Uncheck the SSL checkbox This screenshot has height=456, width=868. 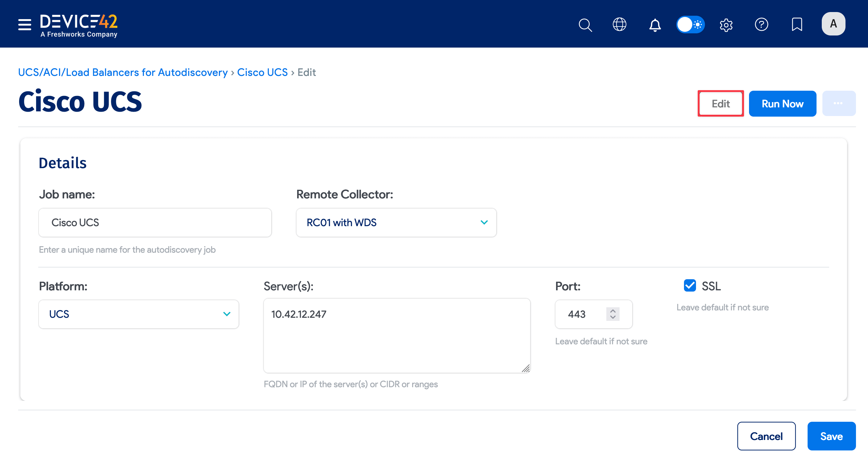pos(690,285)
